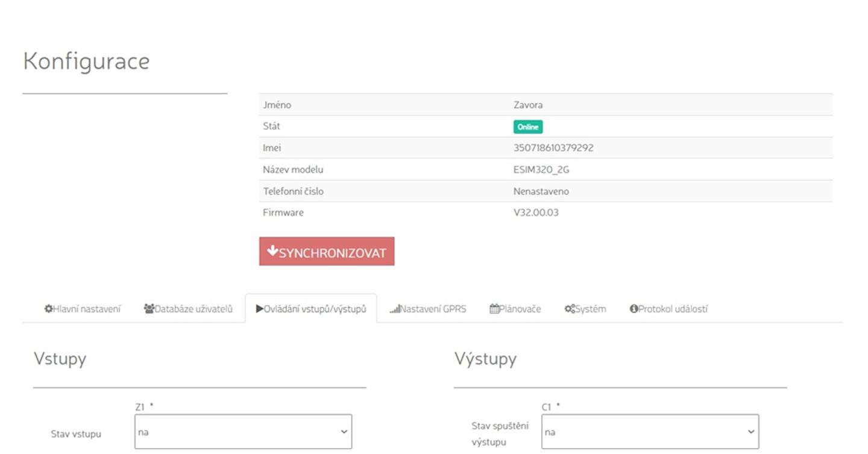Click the calendar icon on Plánovače tab
868x454 pixels.
coord(494,309)
